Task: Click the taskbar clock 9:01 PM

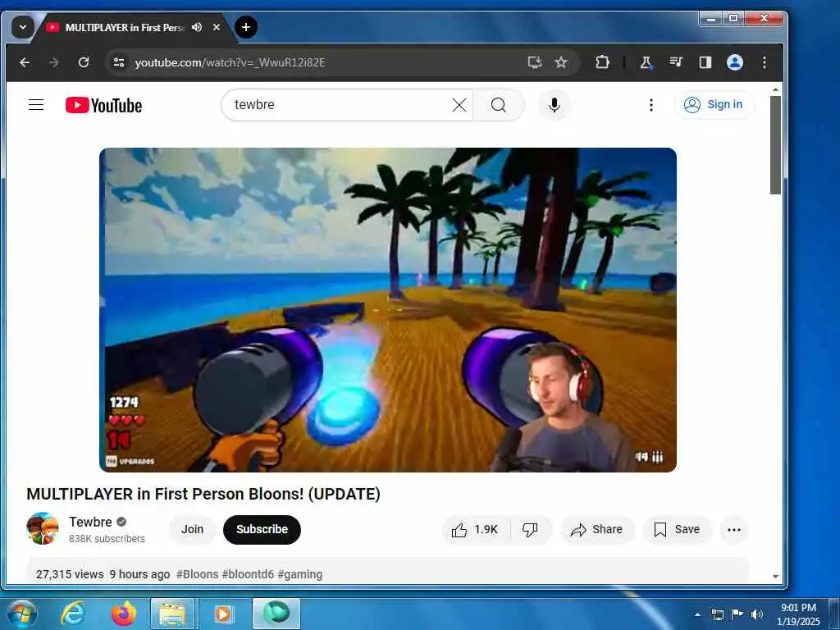Action: coord(798,614)
